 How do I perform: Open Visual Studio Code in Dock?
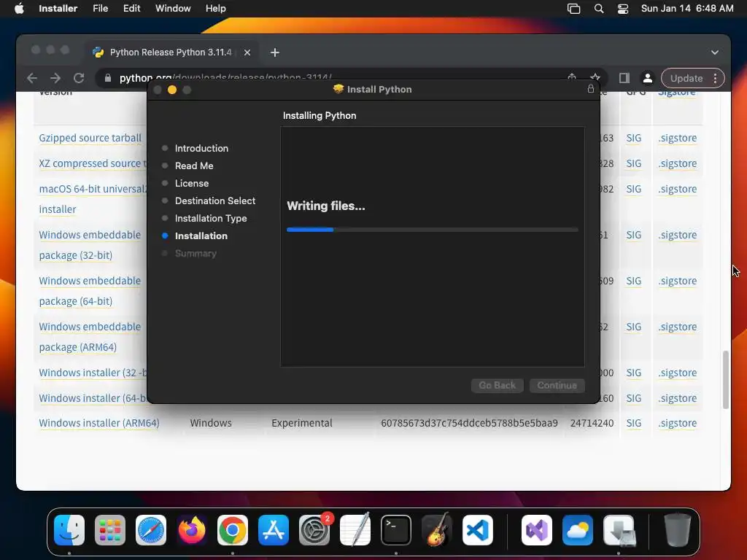pos(477,530)
